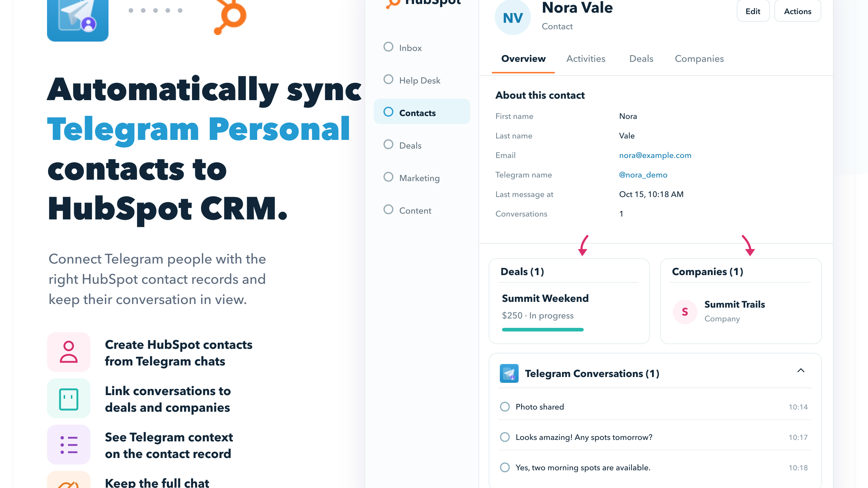Select the circle next to Photo shared

click(x=505, y=407)
